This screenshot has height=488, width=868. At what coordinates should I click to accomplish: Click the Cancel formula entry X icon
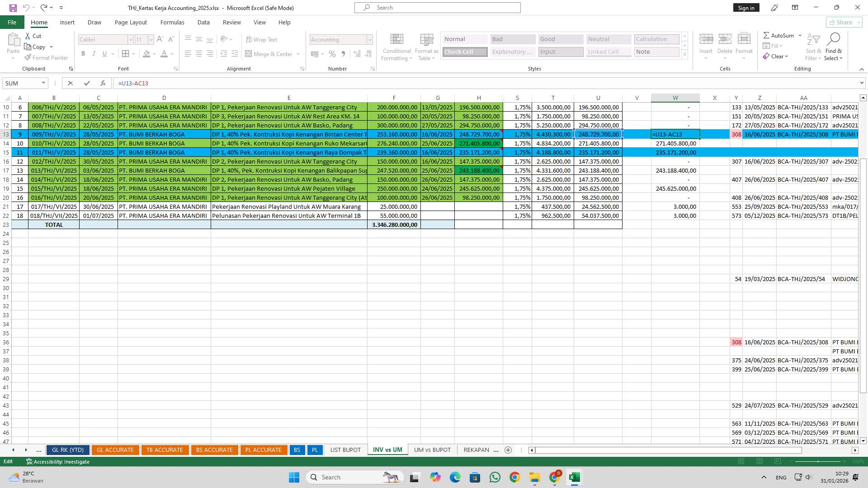(x=70, y=83)
